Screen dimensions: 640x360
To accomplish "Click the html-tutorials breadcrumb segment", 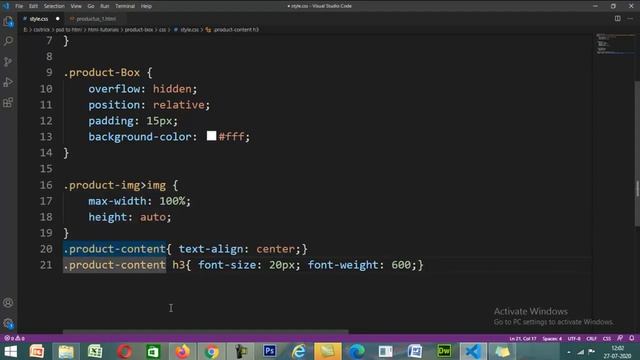I will click(x=103, y=30).
